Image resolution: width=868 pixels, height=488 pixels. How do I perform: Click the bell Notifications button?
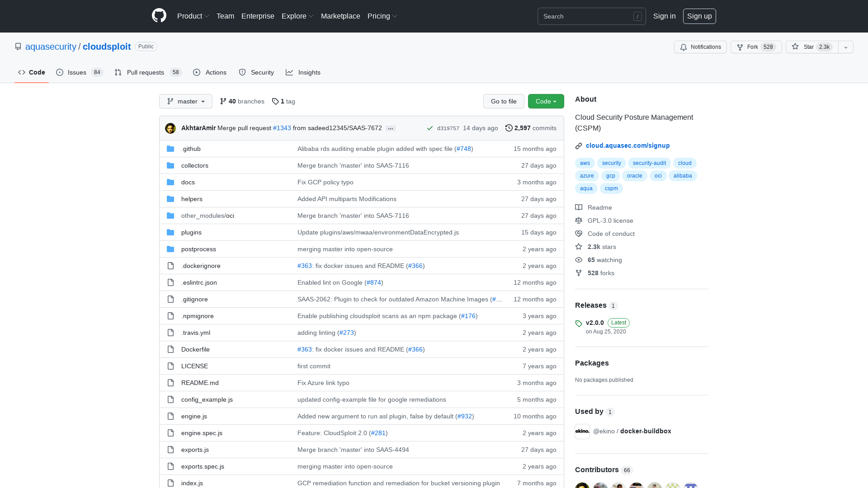700,47
